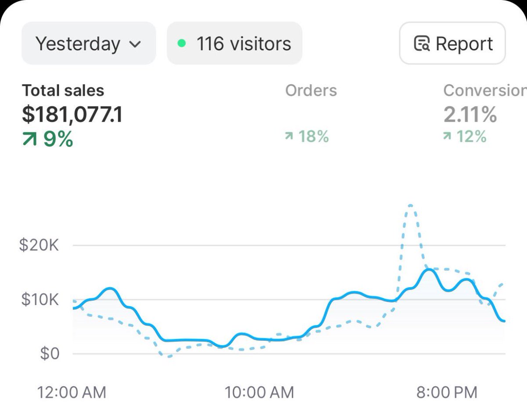Click the 18% orders increase indicator
The image size is (527, 420).
pyautogui.click(x=307, y=137)
